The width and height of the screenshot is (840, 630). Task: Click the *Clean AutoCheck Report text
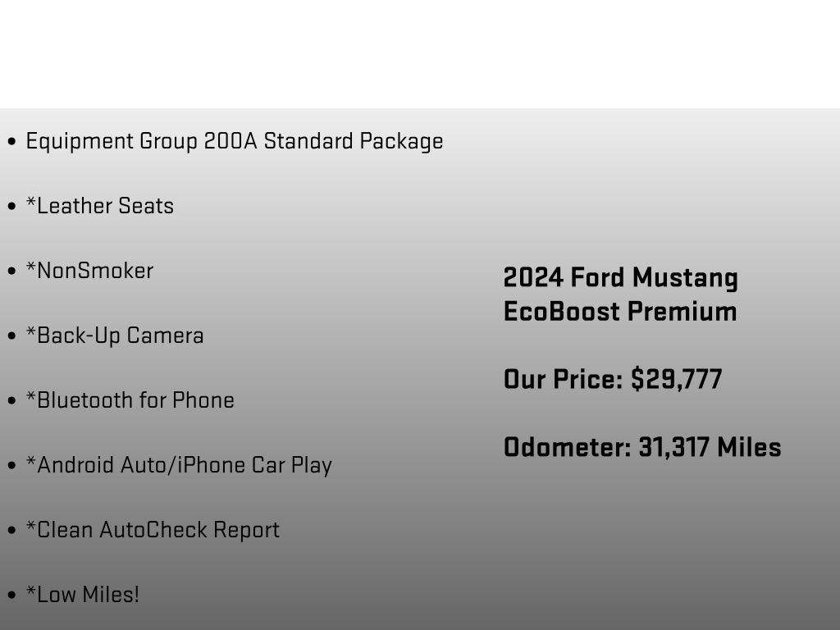(153, 530)
